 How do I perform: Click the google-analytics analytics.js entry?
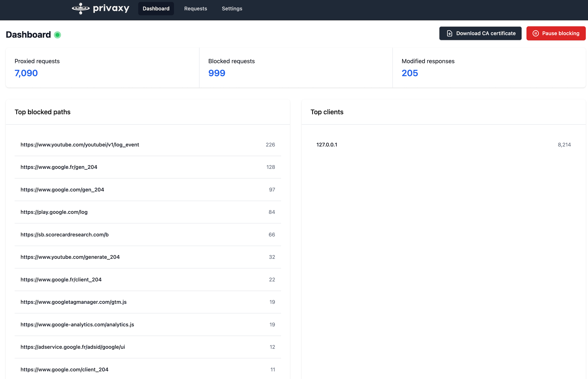pos(77,325)
